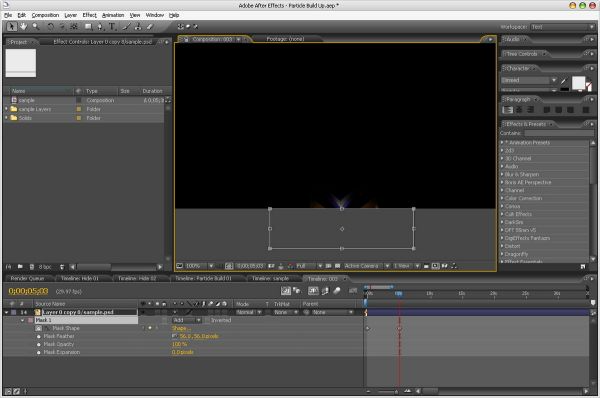
Task: Open the 1 View layout dropdown
Action: (x=406, y=266)
